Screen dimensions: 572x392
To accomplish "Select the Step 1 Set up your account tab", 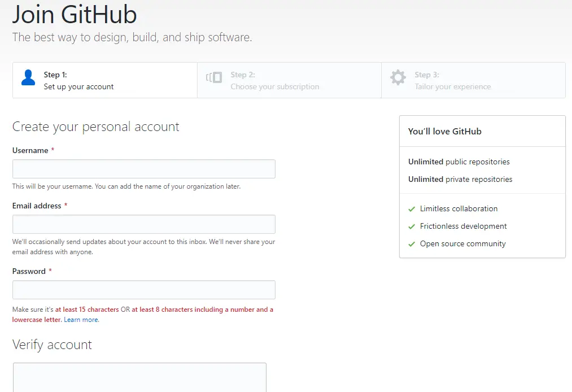I will point(104,80).
